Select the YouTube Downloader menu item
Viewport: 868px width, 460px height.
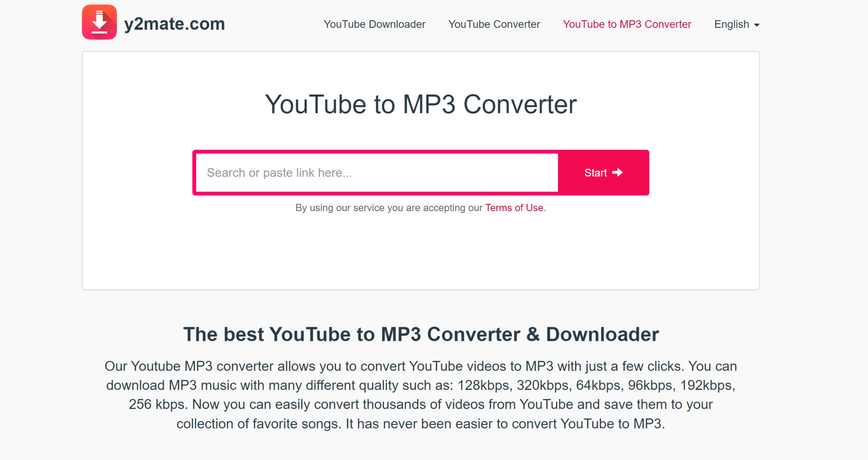pyautogui.click(x=374, y=24)
